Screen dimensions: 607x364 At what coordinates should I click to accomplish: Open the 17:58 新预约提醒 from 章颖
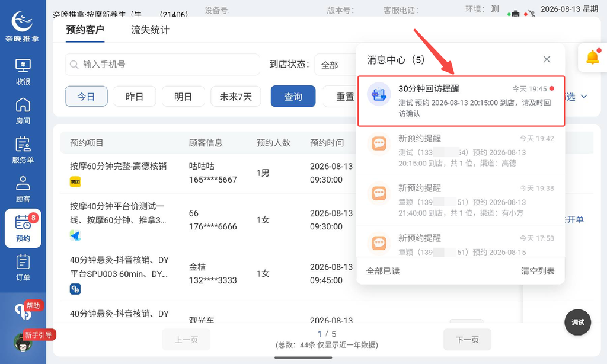point(461,242)
